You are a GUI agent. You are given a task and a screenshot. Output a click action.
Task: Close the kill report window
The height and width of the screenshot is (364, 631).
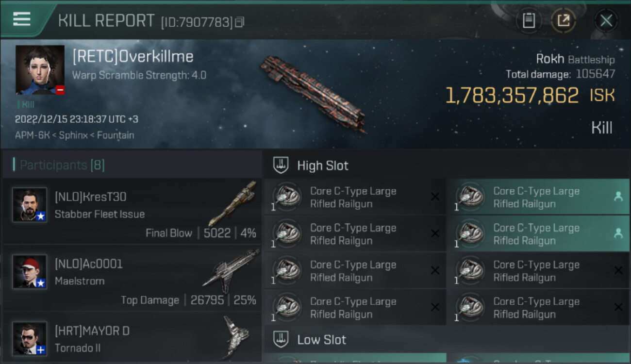click(x=606, y=20)
